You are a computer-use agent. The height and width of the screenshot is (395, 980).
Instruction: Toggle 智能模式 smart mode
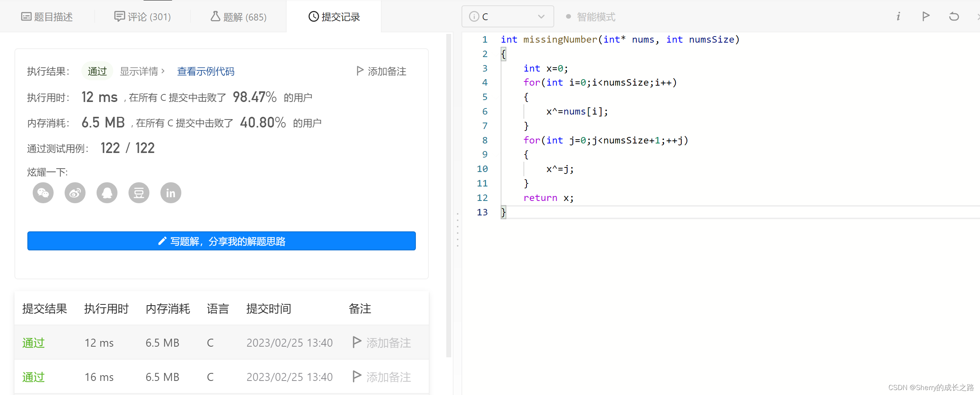(x=590, y=17)
